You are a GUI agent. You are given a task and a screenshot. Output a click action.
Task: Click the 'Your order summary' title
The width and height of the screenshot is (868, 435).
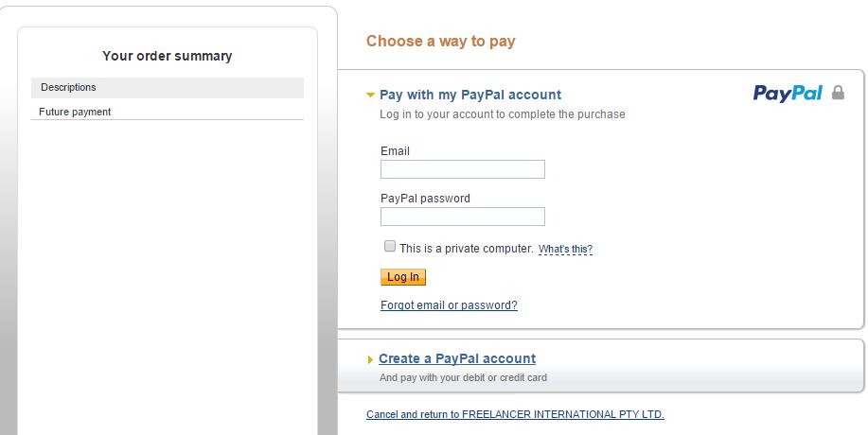(167, 56)
